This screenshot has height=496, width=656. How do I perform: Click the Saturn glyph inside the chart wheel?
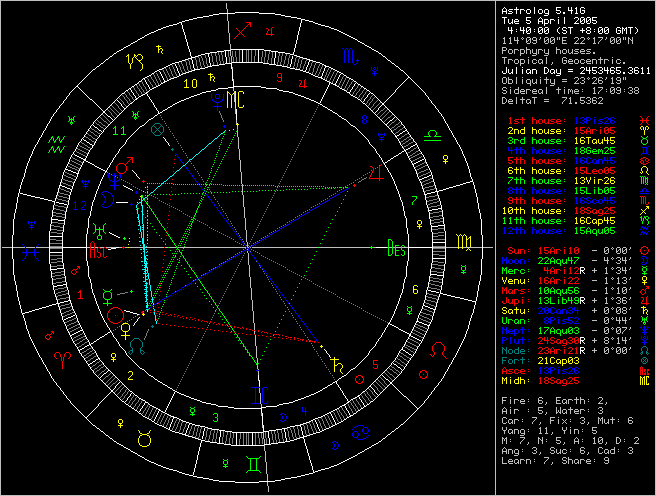coord(341,364)
